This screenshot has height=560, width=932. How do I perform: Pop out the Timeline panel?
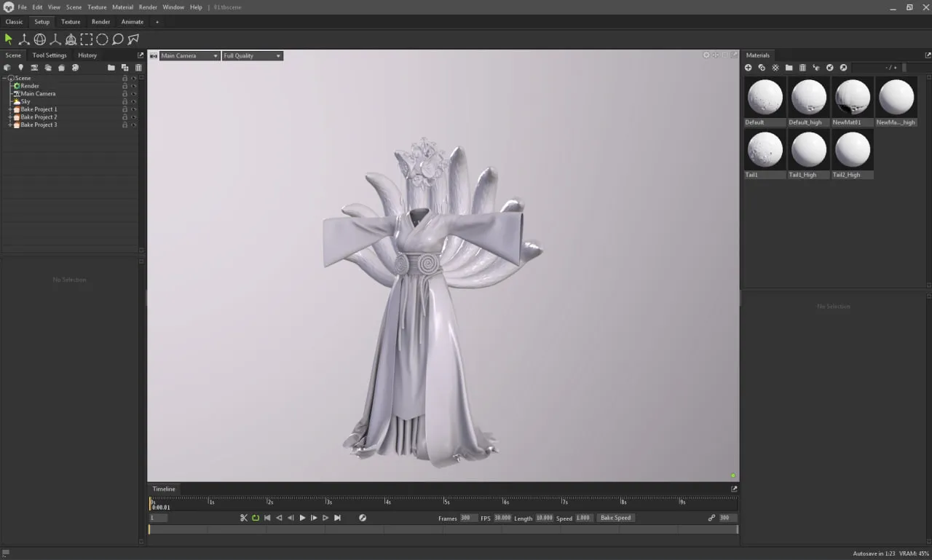[x=734, y=489]
